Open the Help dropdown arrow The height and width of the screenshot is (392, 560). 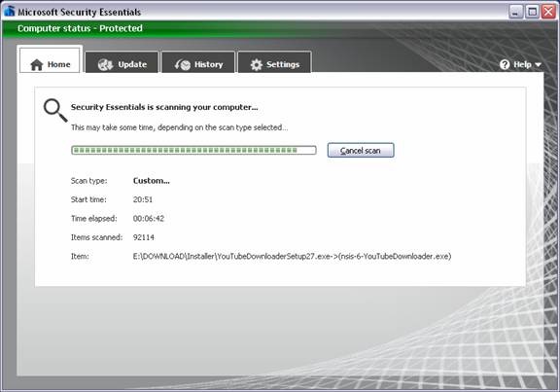coord(538,65)
